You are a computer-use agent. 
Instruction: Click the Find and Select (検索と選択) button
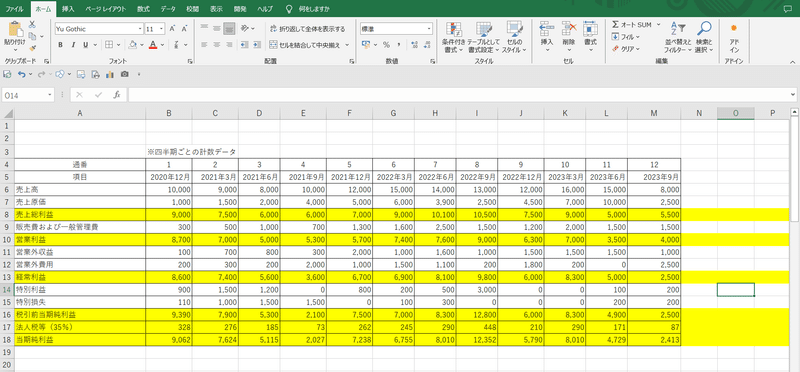(x=704, y=38)
